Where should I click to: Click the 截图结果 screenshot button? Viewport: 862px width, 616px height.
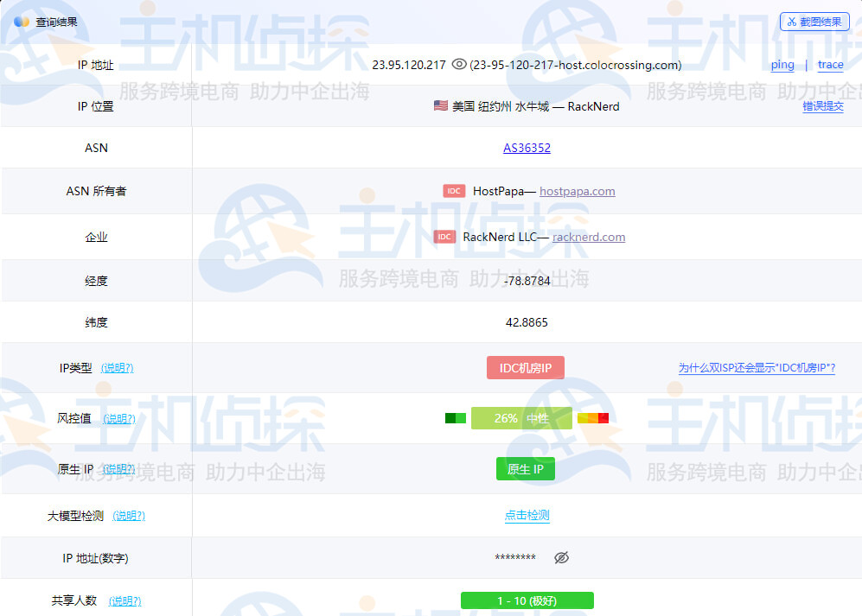814,22
